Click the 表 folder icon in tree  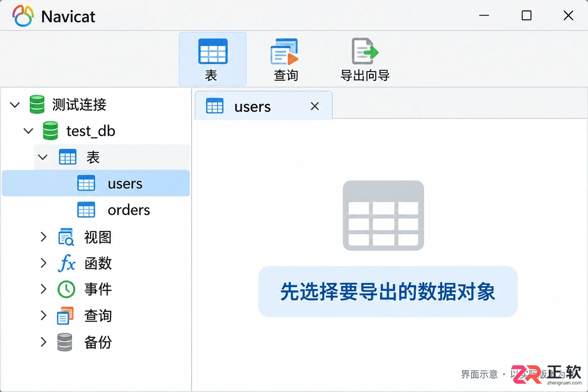coord(68,157)
